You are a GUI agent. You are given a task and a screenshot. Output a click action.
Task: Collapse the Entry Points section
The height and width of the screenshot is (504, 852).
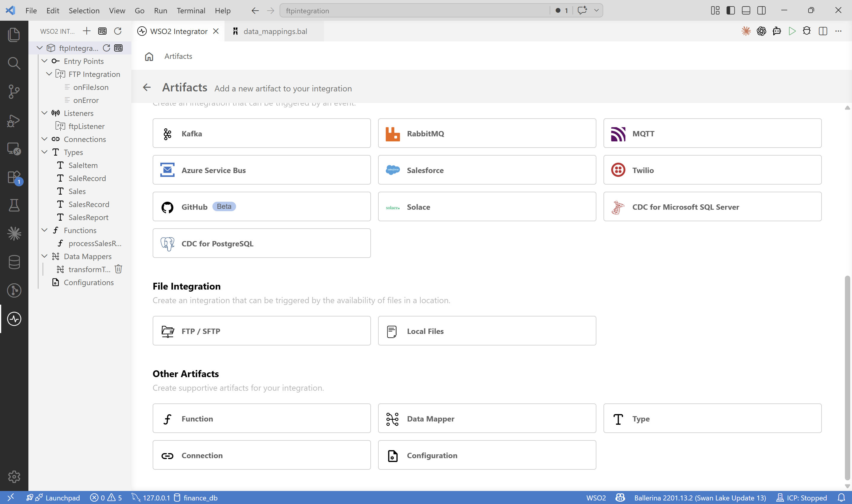[x=44, y=61]
